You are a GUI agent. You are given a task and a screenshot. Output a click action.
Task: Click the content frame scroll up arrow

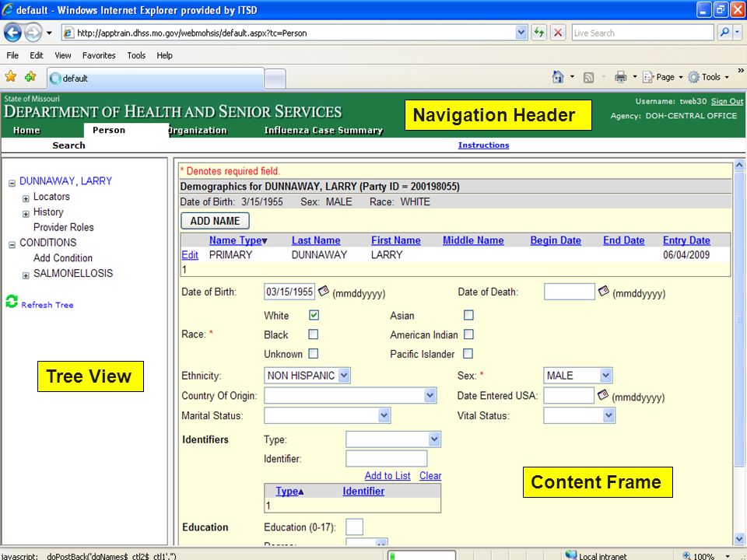pos(739,165)
